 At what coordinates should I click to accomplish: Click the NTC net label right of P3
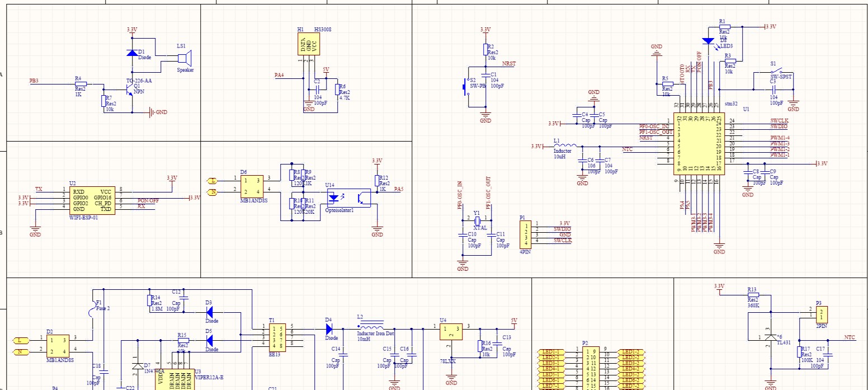pos(850,337)
